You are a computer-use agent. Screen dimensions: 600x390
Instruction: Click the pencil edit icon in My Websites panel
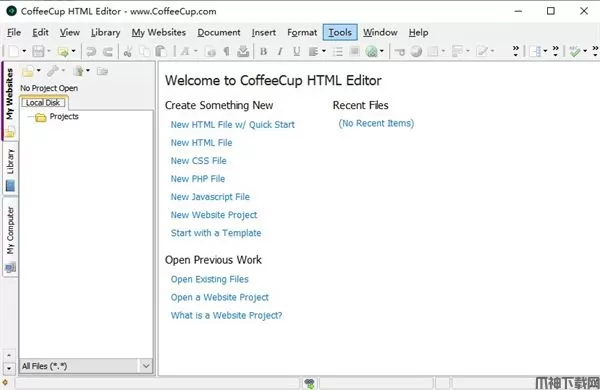click(x=53, y=71)
